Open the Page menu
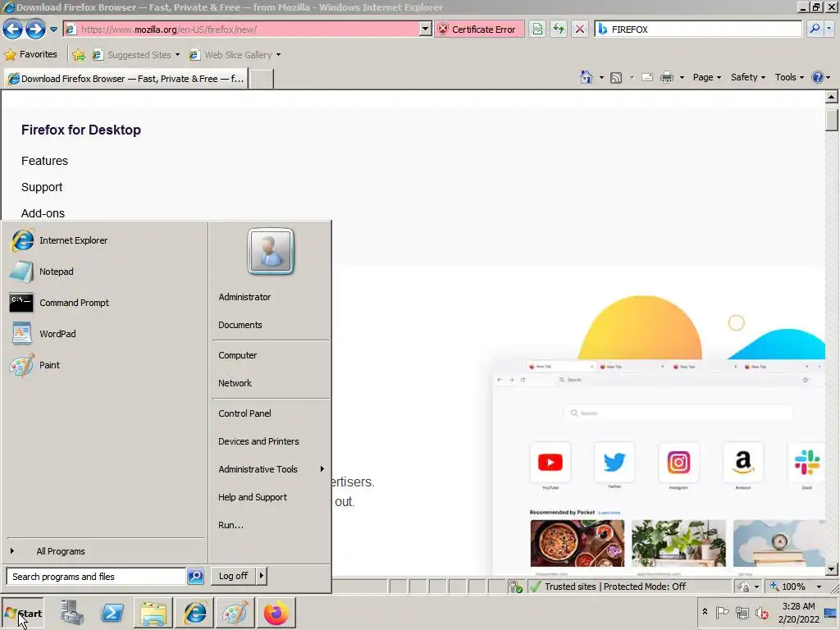The image size is (840, 630). coord(706,77)
